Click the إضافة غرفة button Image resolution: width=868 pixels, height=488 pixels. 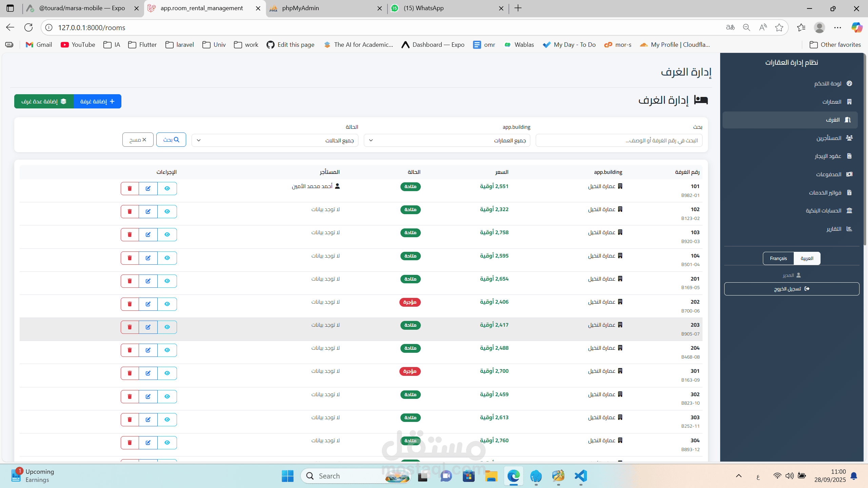(97, 101)
